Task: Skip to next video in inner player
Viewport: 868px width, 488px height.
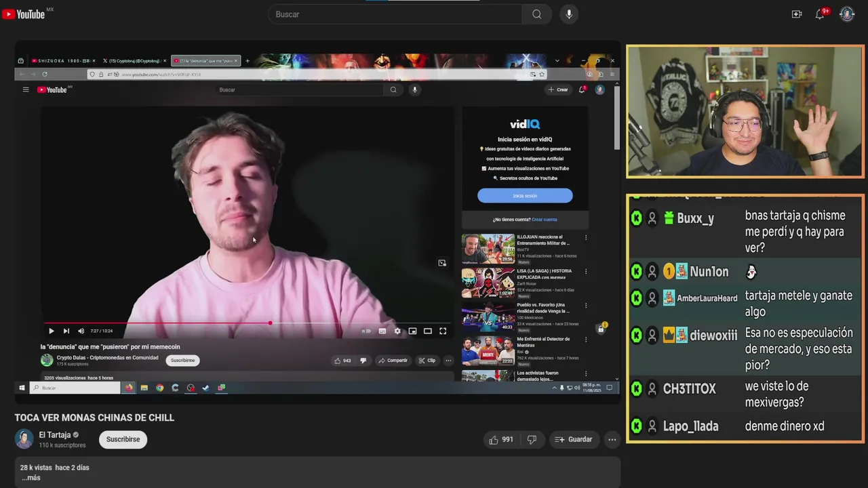Action: pos(66,331)
